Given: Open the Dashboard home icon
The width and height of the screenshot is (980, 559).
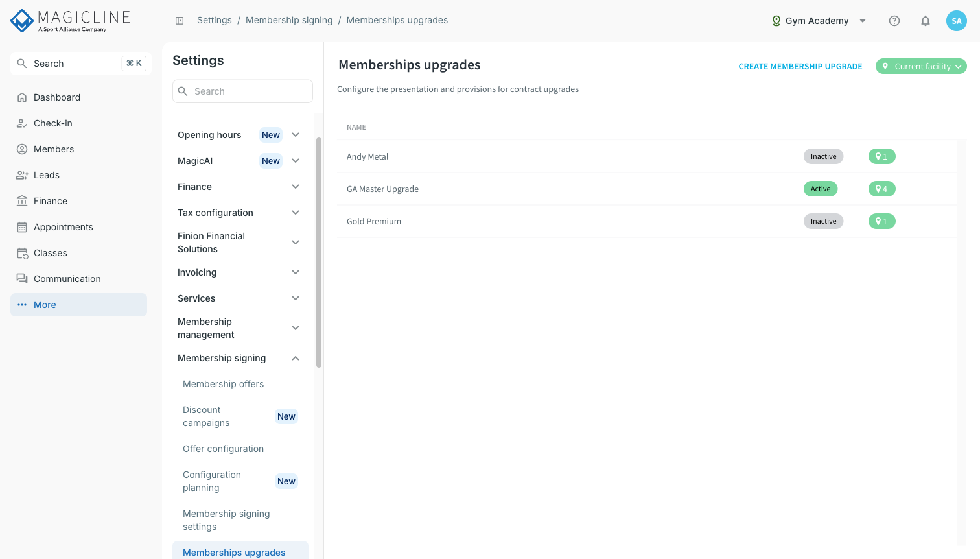Looking at the screenshot, I should (x=22, y=97).
